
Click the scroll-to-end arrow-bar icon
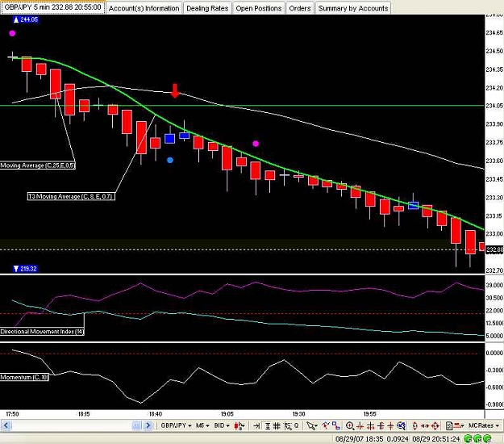[256, 426]
